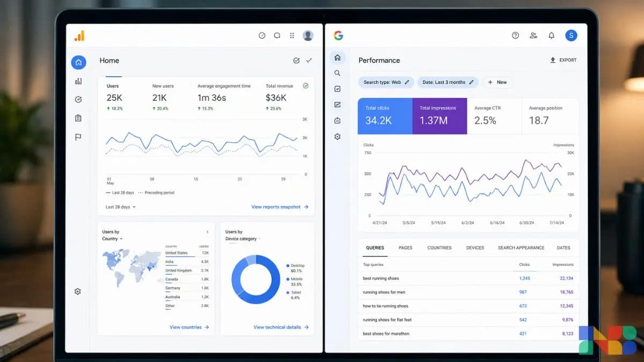Open Home in the Analytics sidebar
The image size is (644, 362).
(x=78, y=62)
